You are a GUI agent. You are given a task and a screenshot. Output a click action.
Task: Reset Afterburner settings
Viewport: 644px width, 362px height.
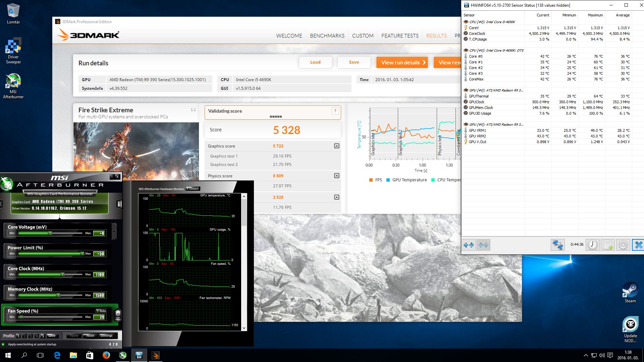pyautogui.click(x=90, y=336)
